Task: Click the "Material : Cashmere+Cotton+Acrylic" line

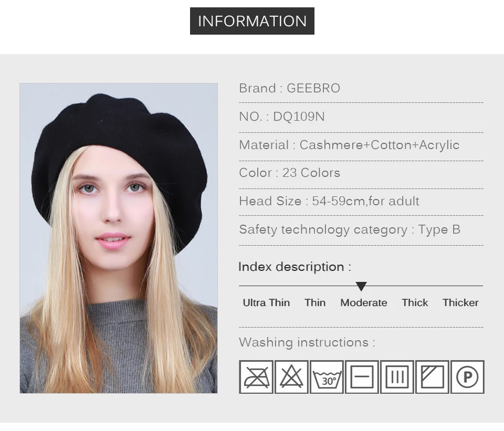Action: pyautogui.click(x=350, y=145)
